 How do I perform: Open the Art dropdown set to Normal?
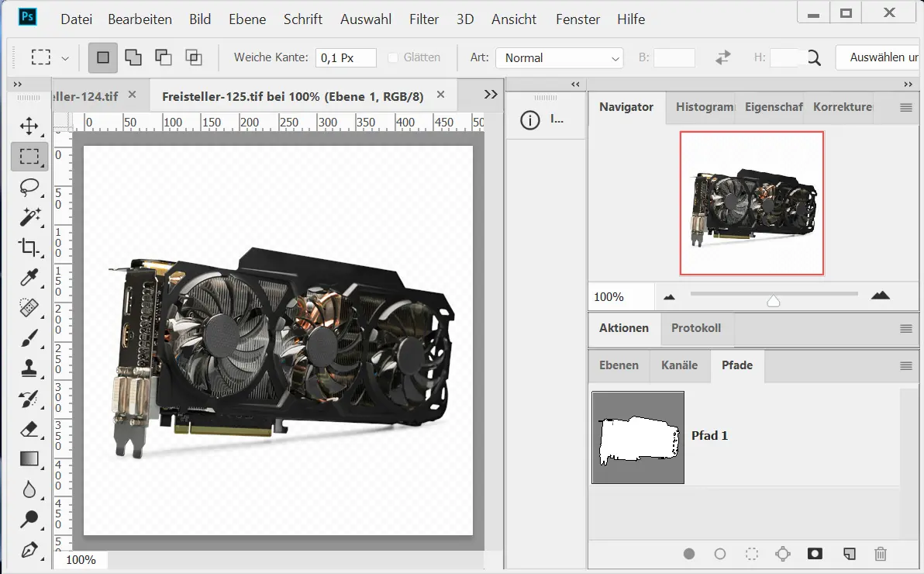click(x=559, y=57)
